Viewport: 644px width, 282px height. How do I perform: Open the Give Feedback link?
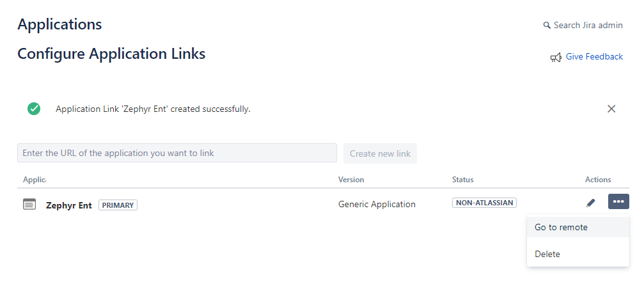pos(594,57)
